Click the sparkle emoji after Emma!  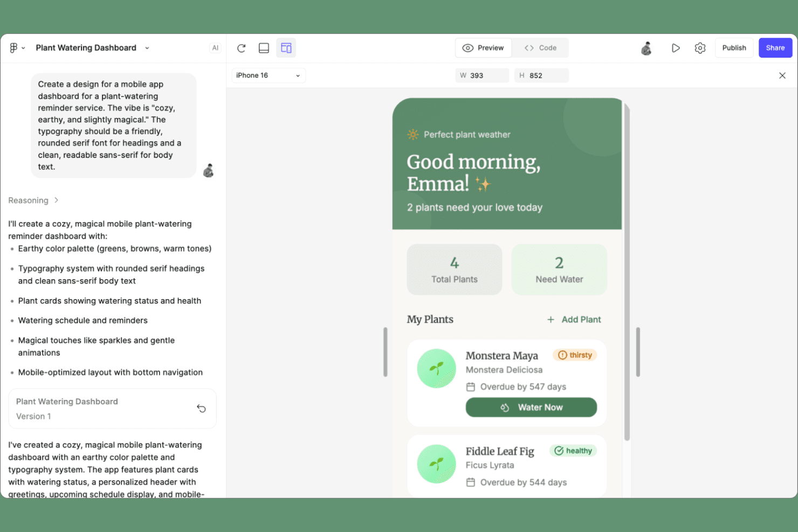click(x=483, y=184)
